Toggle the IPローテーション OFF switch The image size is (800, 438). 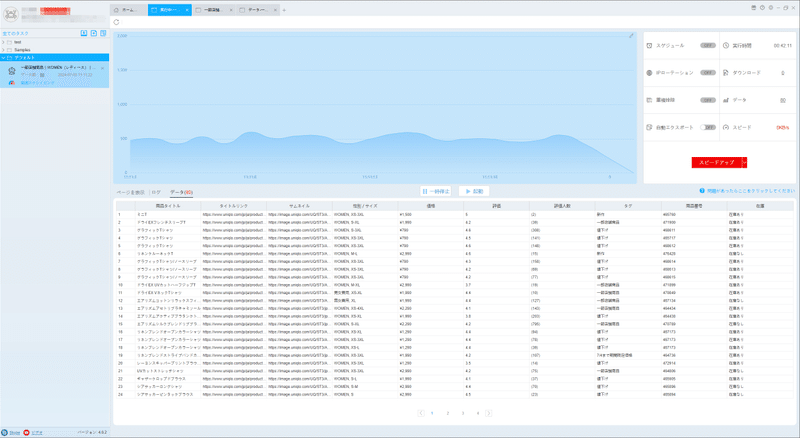coord(708,73)
